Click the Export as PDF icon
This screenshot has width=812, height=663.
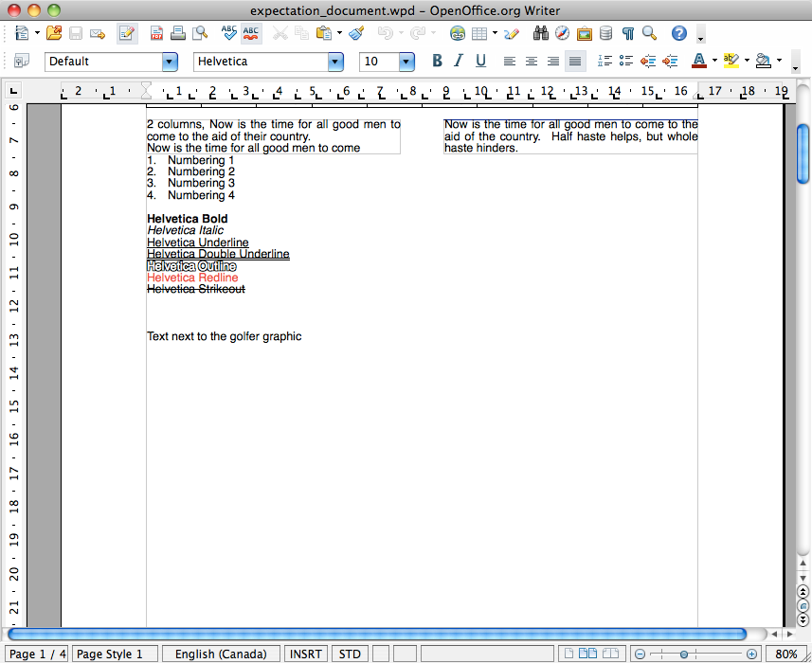click(x=156, y=34)
